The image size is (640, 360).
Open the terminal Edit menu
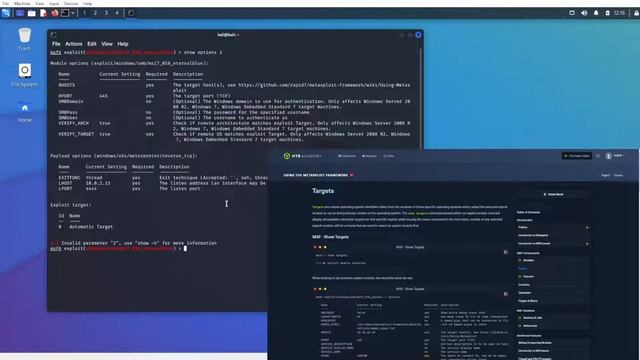[92, 44]
